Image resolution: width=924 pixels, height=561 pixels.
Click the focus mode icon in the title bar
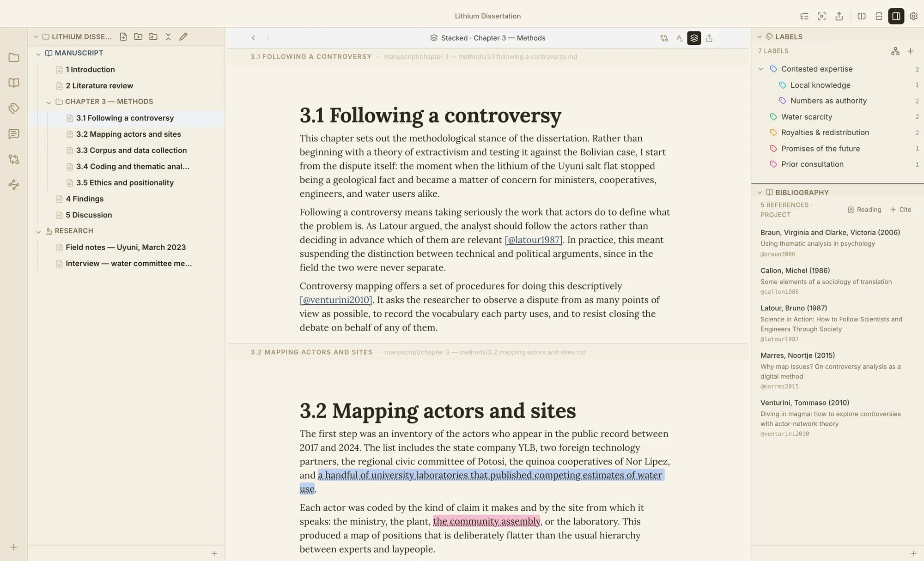click(821, 16)
